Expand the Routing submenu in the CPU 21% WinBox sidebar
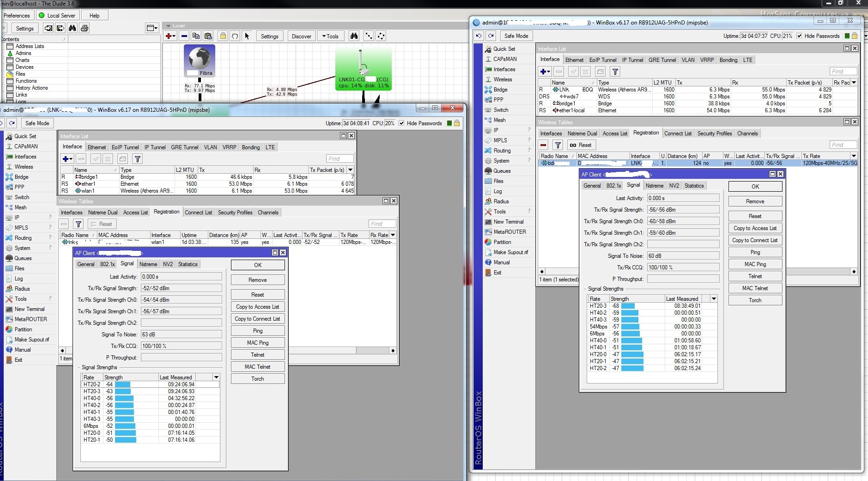This screenshot has width=868, height=481. [530, 151]
